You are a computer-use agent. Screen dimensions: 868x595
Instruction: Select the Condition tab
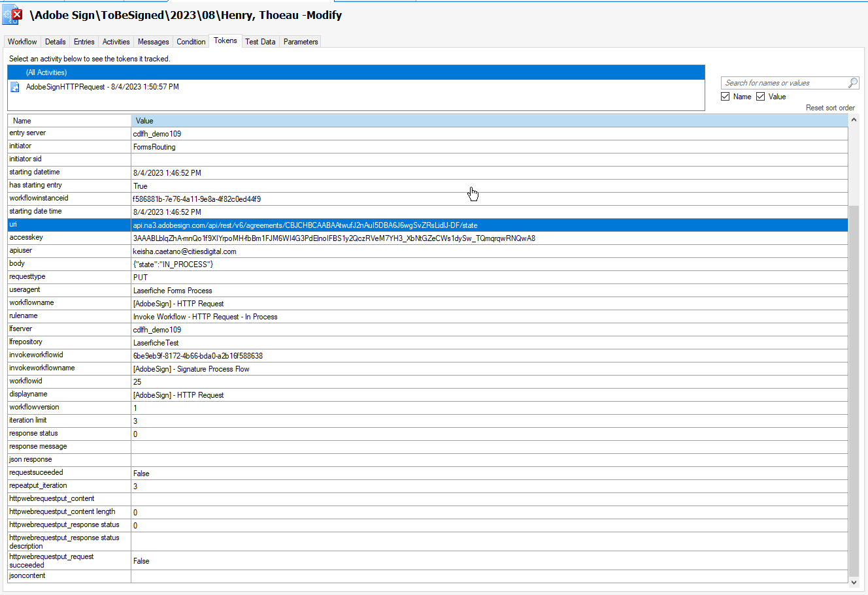click(191, 42)
